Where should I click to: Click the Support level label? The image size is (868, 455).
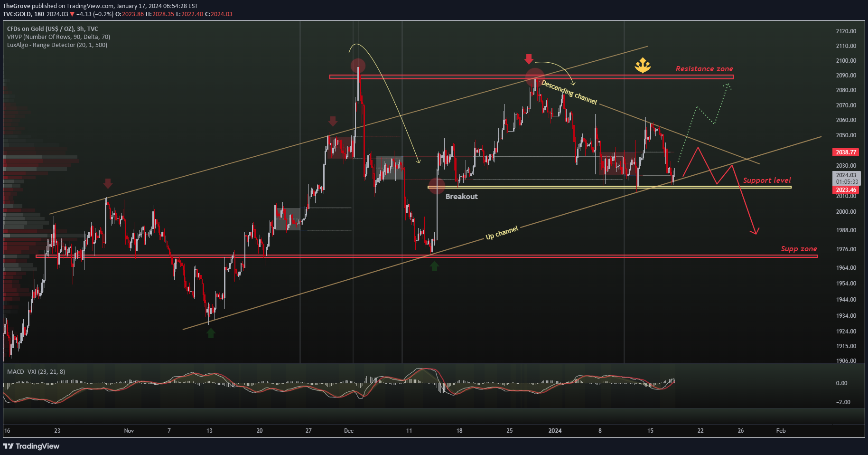pyautogui.click(x=767, y=180)
